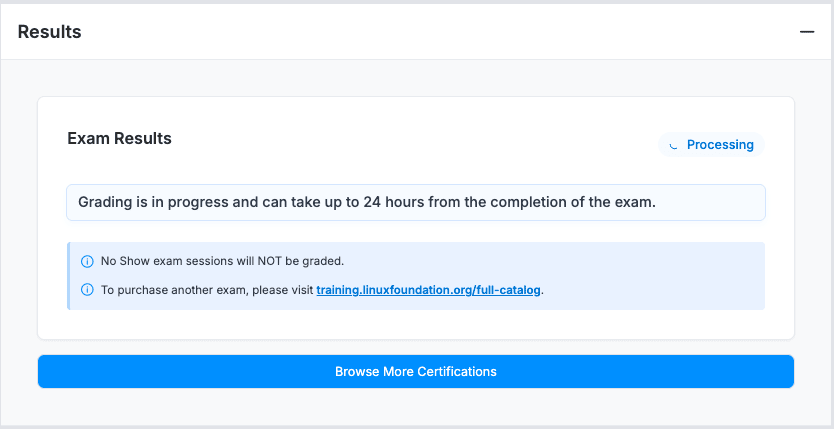Click the Processing status label text
Screen dimensions: 835x429
click(720, 145)
